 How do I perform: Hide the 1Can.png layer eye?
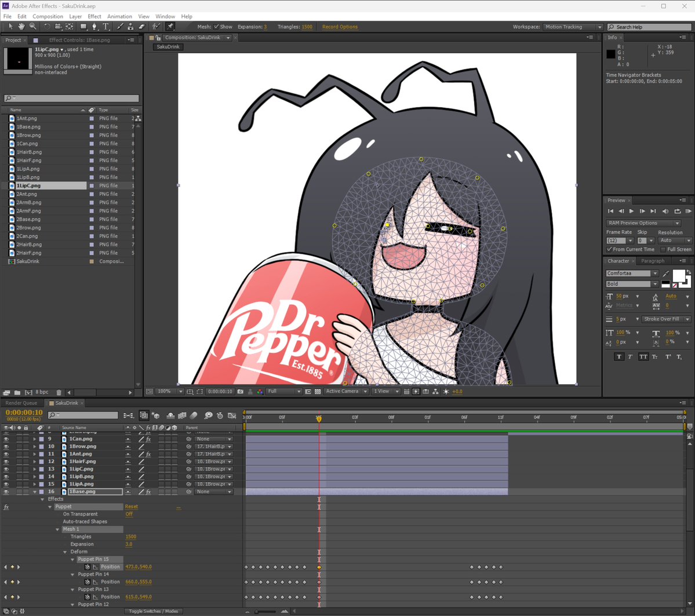click(x=6, y=439)
